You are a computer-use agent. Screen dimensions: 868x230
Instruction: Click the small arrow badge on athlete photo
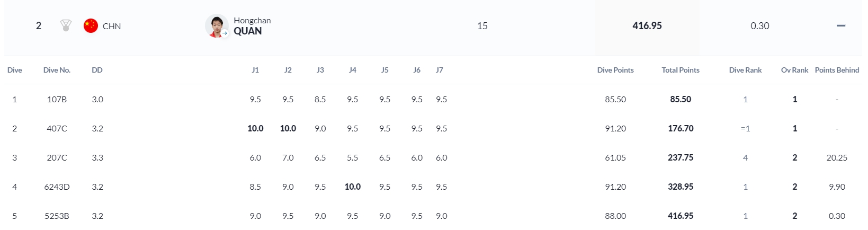click(225, 33)
